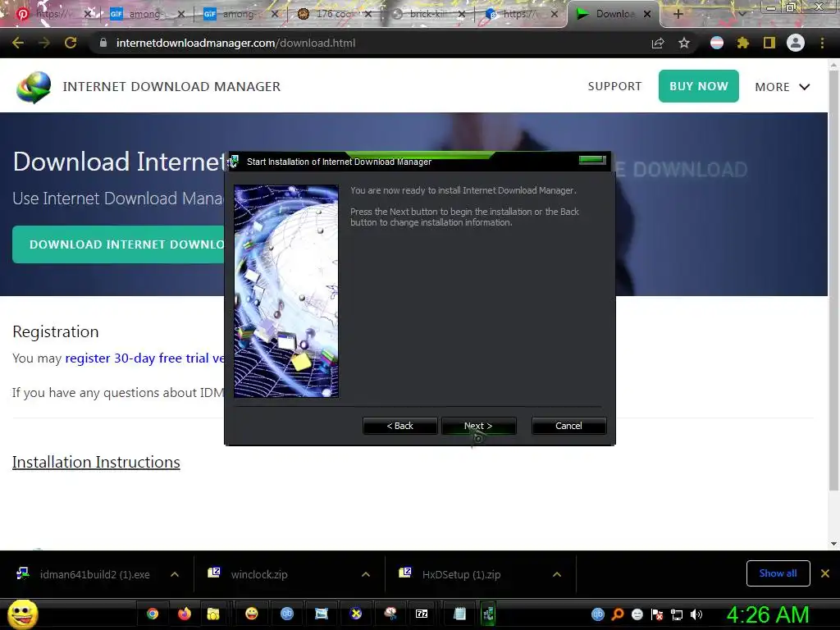This screenshot has width=840, height=630.
Task: Click the green DOWNLOAD INTERNET DOWNLOAD button
Action: coord(119,244)
